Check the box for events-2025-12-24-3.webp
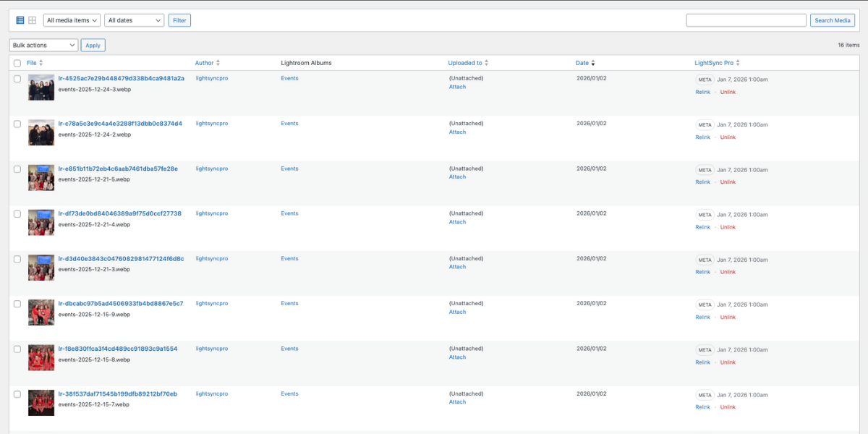Screen dimensions: 868x434 17,79
